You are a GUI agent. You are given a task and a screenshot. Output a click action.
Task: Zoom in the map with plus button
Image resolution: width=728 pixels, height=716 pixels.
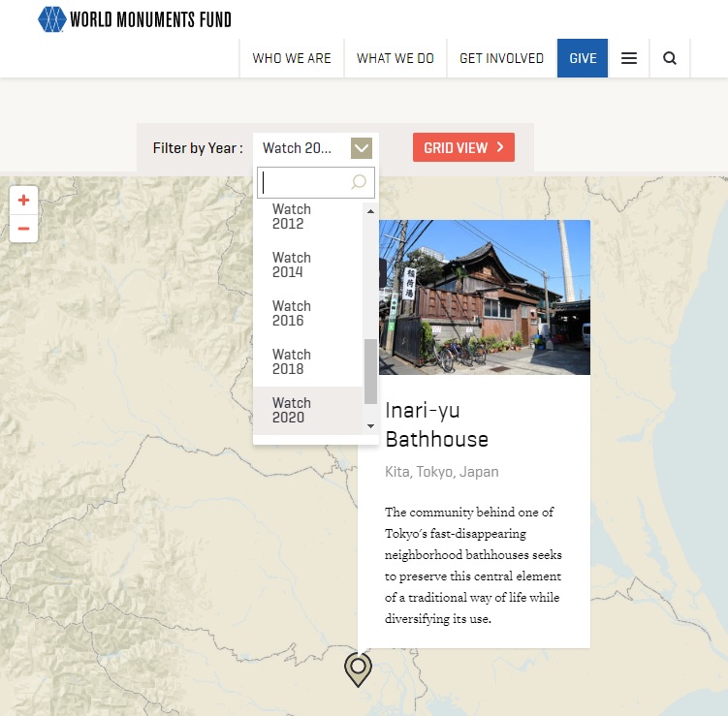tap(24, 201)
